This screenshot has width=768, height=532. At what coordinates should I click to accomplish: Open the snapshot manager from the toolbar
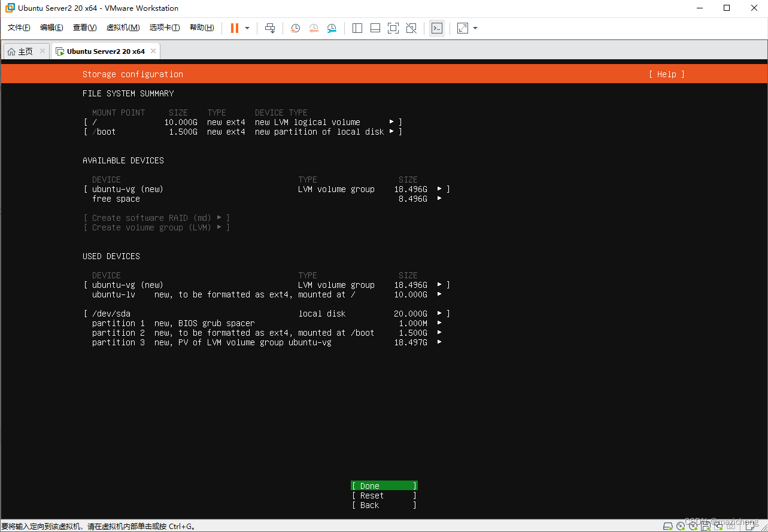(x=332, y=28)
